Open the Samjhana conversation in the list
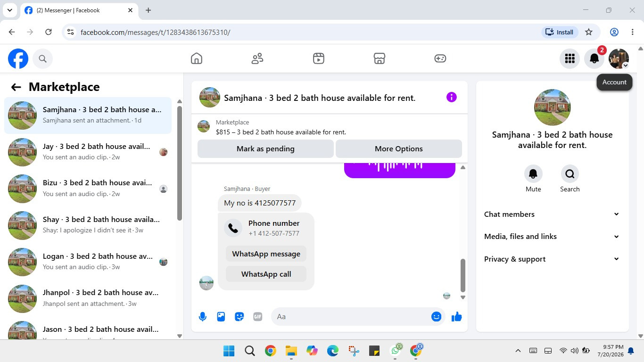The image size is (644, 362). point(88,115)
